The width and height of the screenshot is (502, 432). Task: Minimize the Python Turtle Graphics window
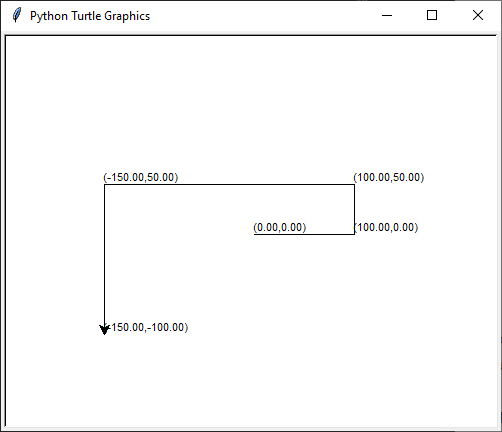pyautogui.click(x=387, y=15)
